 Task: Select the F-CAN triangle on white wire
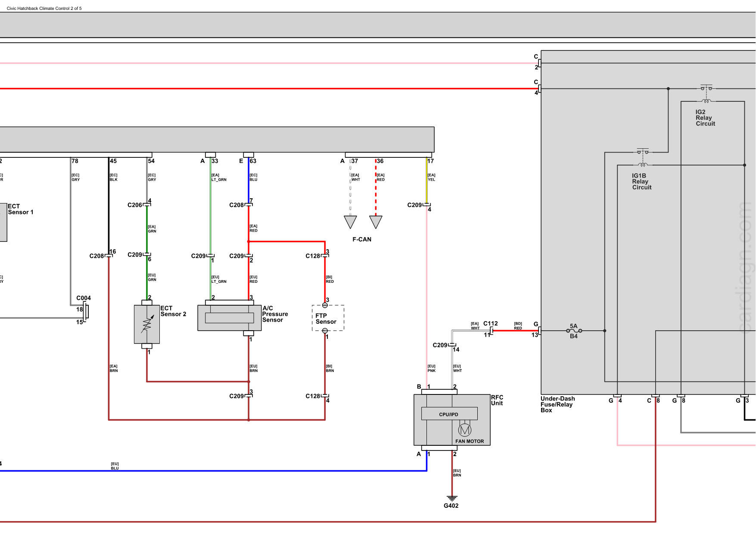(351, 222)
